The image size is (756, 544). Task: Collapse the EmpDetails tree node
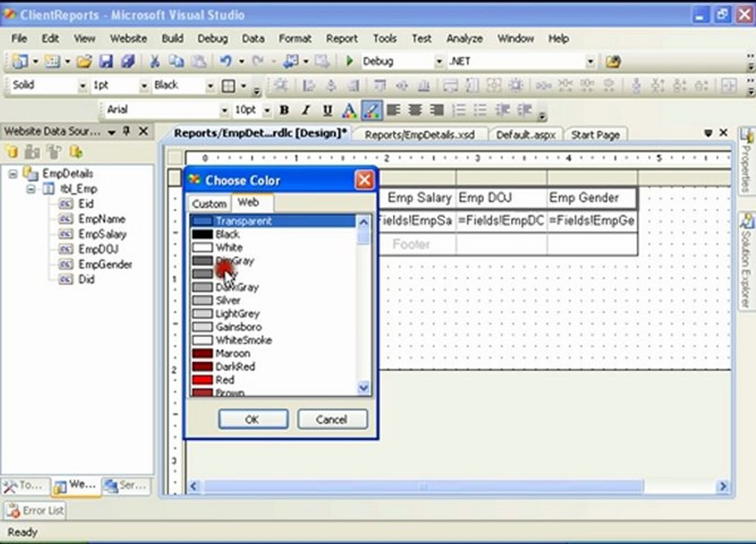(13, 174)
